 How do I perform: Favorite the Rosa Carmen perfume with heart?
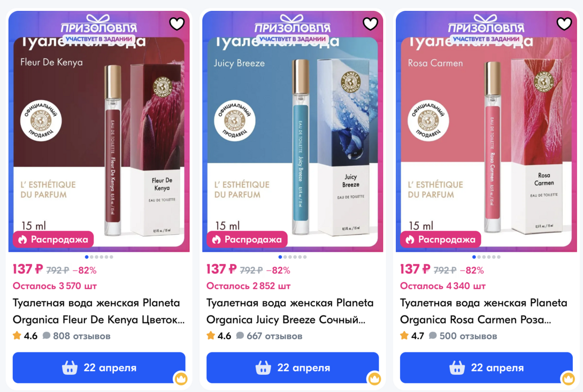tap(564, 24)
